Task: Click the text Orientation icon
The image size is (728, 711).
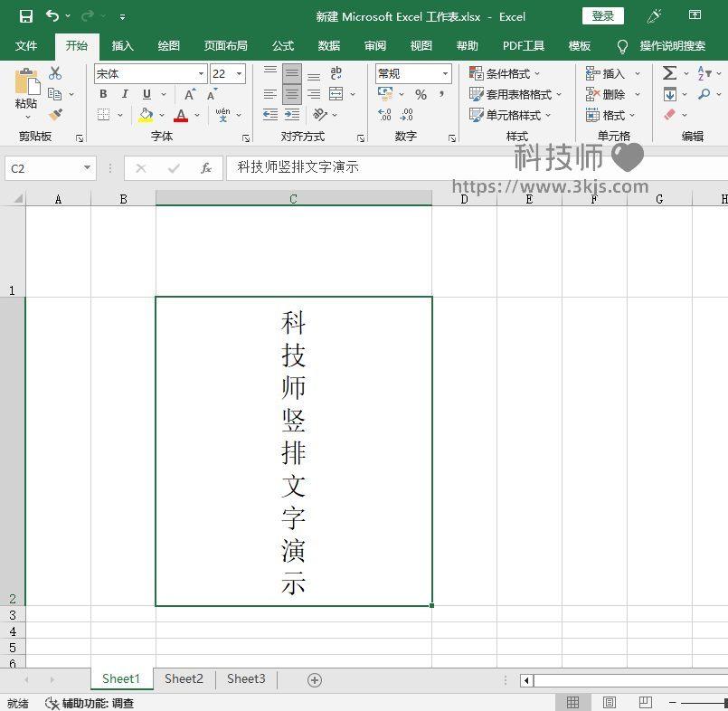Action: coord(320,114)
